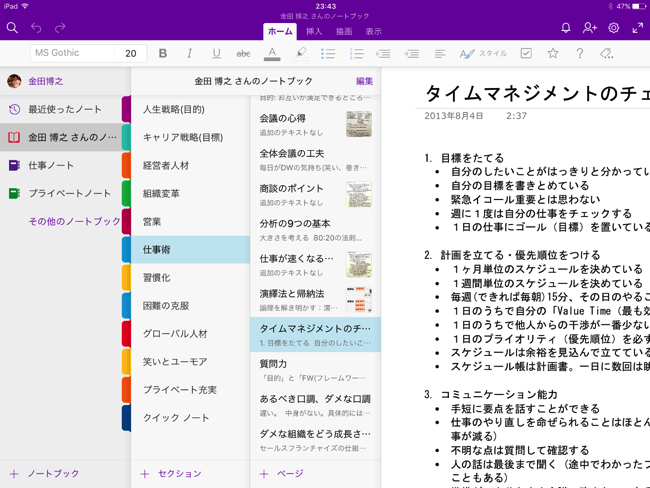Switch to the 描画 tab
The width and height of the screenshot is (650, 488).
[343, 32]
